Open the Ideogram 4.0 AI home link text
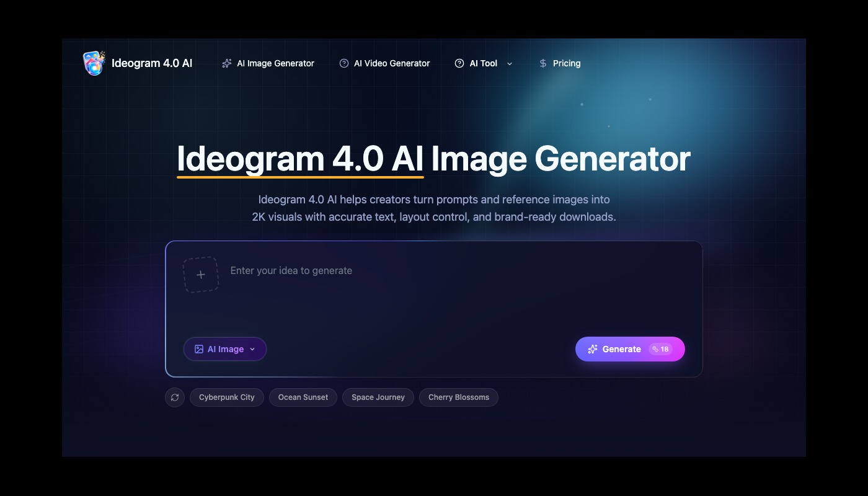Screen dimensions: 868x496 pyautogui.click(x=152, y=63)
